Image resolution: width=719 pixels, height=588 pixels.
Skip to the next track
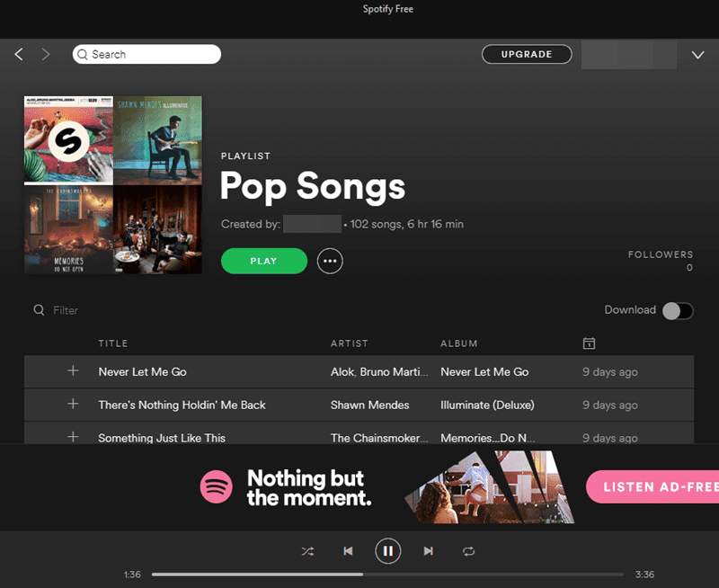pyautogui.click(x=428, y=551)
